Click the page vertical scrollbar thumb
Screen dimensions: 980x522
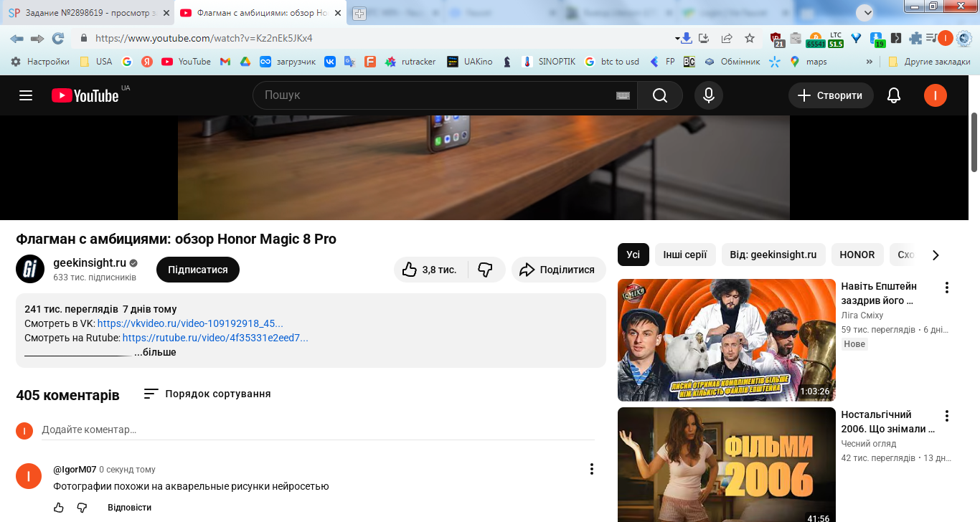(974, 143)
